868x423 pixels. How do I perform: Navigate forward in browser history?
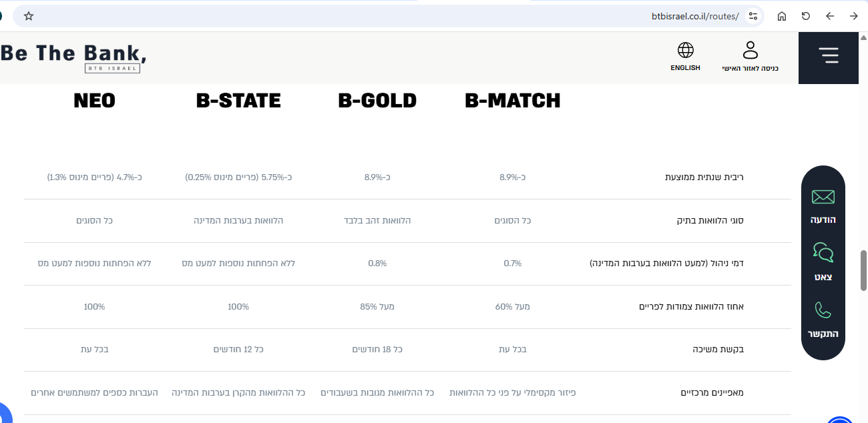[853, 16]
